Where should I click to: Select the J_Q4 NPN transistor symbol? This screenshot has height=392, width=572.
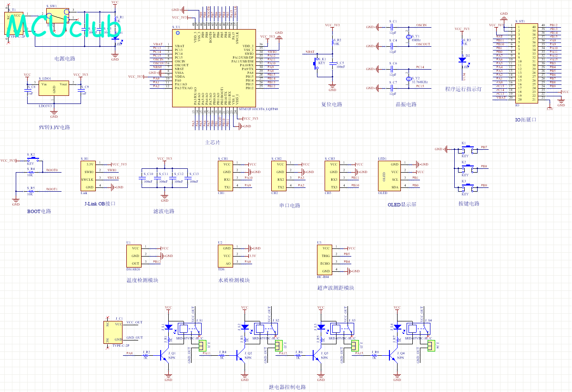pos(394,356)
